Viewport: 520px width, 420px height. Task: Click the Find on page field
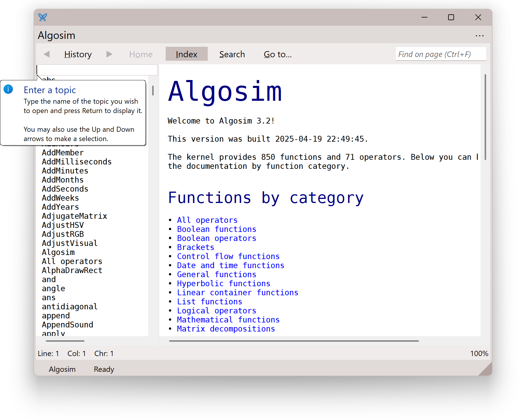pyautogui.click(x=441, y=54)
